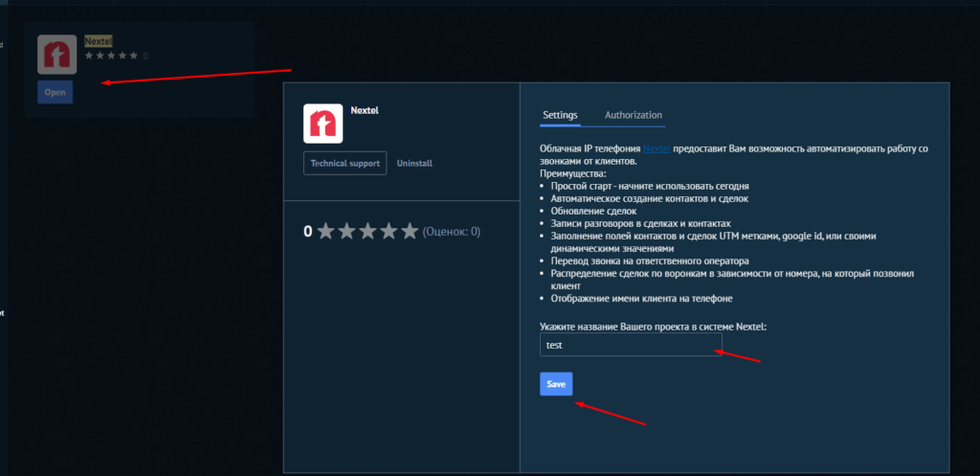The image size is (980, 476).
Task: Click the Nextel logo in the modal
Action: click(x=323, y=124)
